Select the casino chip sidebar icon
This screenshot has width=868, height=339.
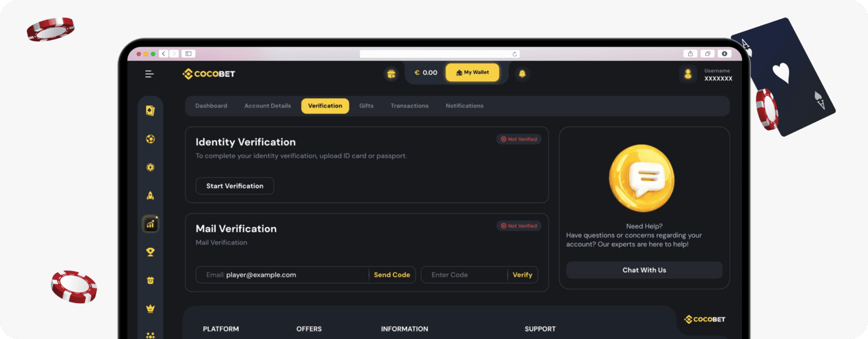tap(150, 167)
